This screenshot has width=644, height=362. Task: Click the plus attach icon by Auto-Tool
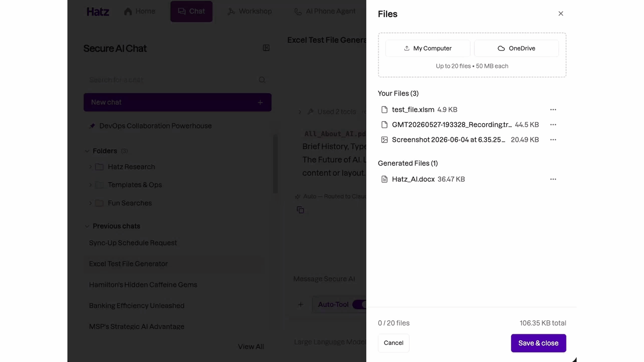pyautogui.click(x=300, y=305)
